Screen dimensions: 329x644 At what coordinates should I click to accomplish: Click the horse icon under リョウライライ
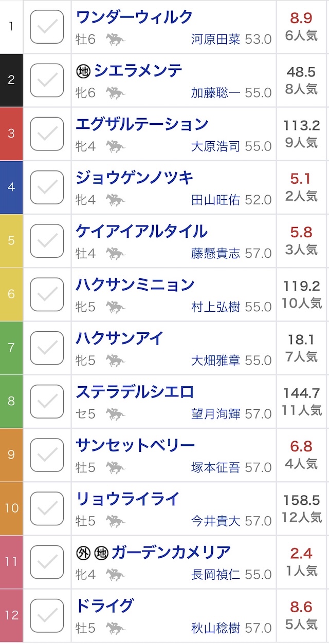coord(116,521)
